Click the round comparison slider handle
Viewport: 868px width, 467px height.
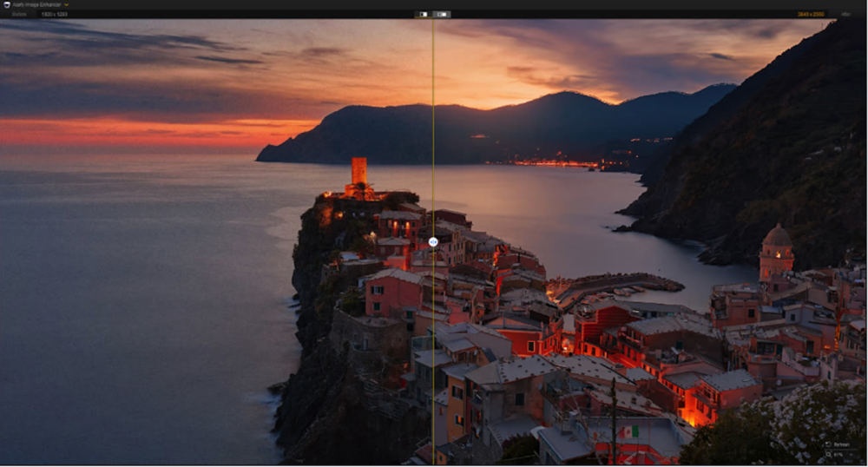click(x=433, y=242)
